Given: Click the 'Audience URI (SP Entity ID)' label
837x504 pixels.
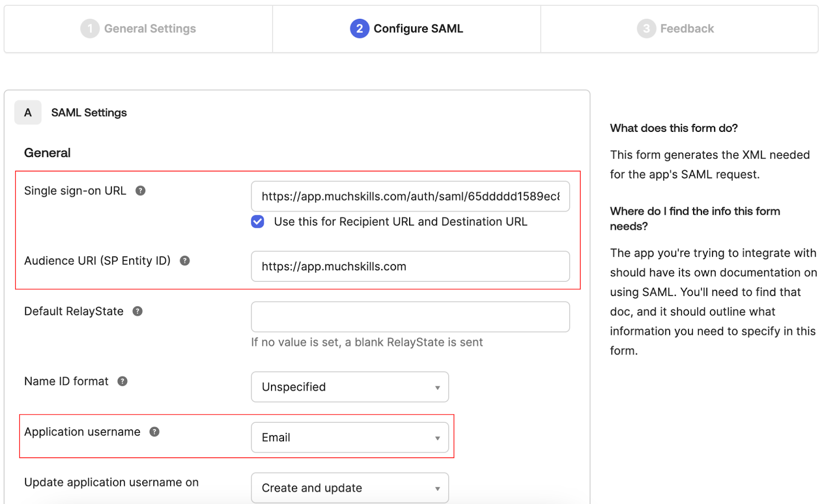Looking at the screenshot, I should [97, 261].
